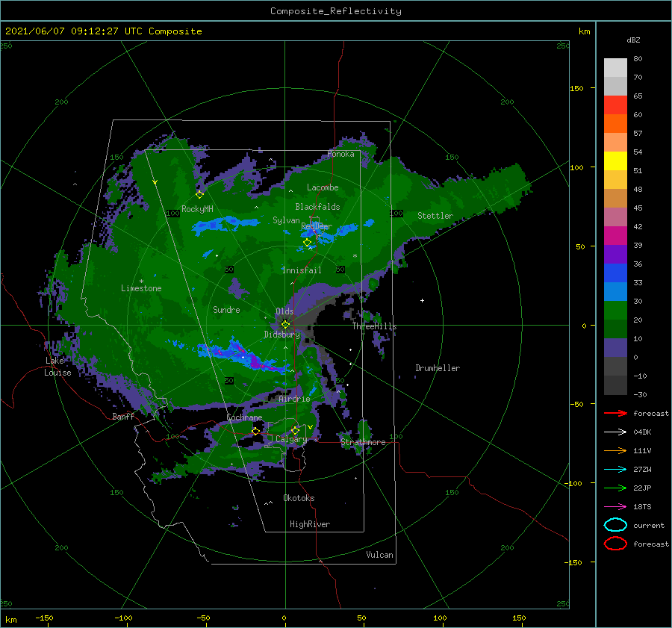Click the Calgary city label
Screen dimensions: 672x628
[291, 439]
